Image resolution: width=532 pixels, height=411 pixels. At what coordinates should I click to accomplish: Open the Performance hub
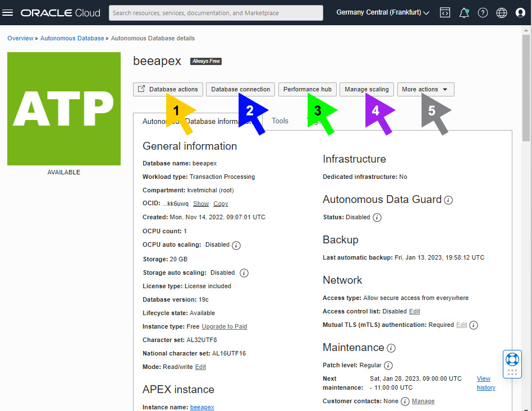click(x=308, y=90)
